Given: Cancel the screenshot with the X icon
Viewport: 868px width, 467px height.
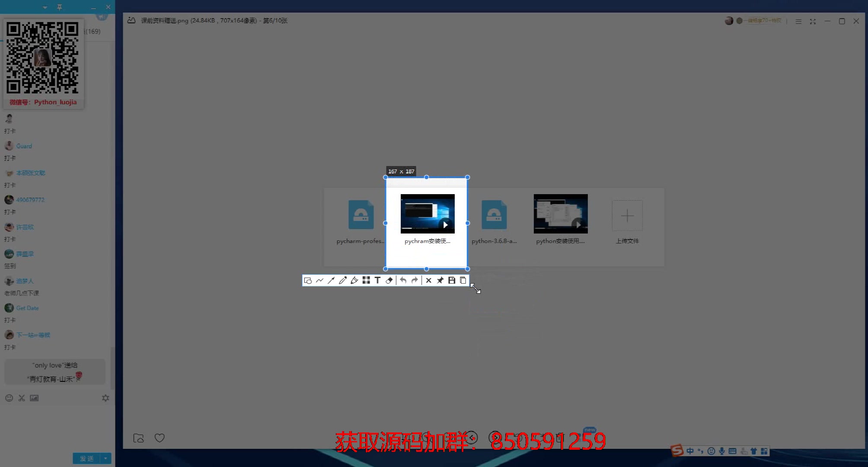Looking at the screenshot, I should tap(428, 281).
